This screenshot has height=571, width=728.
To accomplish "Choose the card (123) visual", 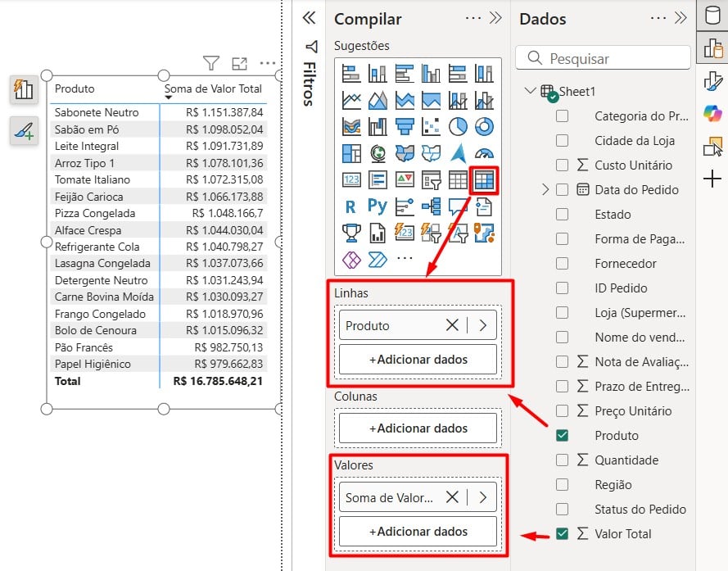I will pyautogui.click(x=351, y=179).
